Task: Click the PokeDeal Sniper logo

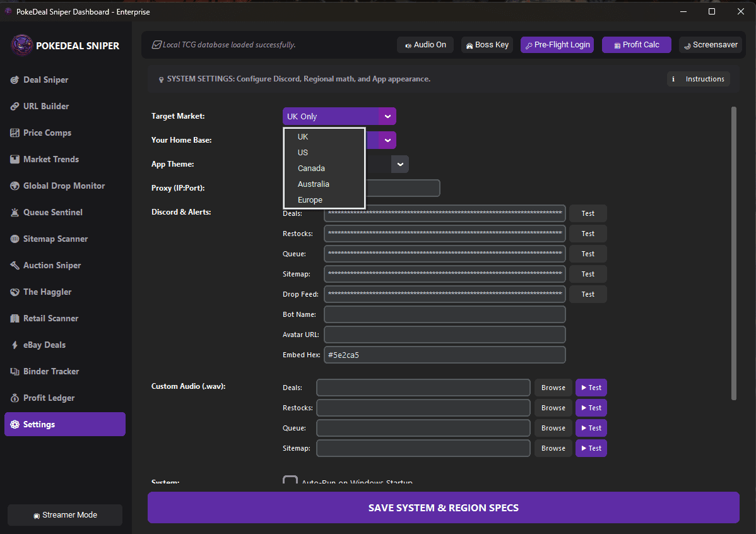Action: pyautogui.click(x=21, y=45)
